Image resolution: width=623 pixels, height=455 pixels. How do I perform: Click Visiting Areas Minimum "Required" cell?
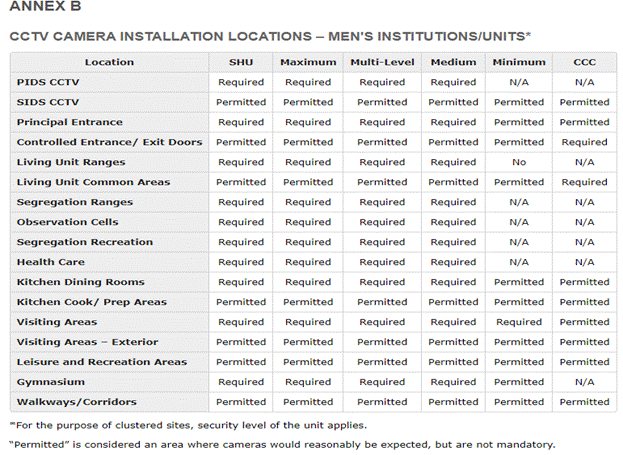pyautogui.click(x=519, y=322)
